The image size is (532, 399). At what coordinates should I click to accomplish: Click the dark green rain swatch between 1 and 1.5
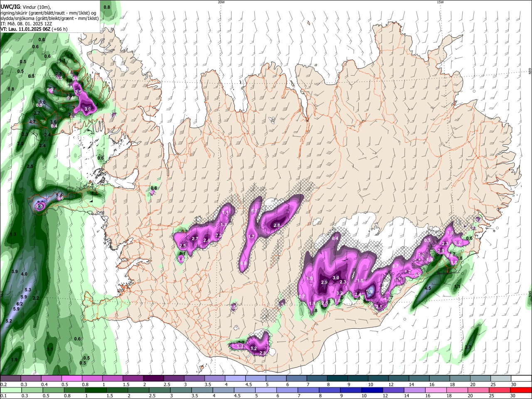[x=95, y=390]
